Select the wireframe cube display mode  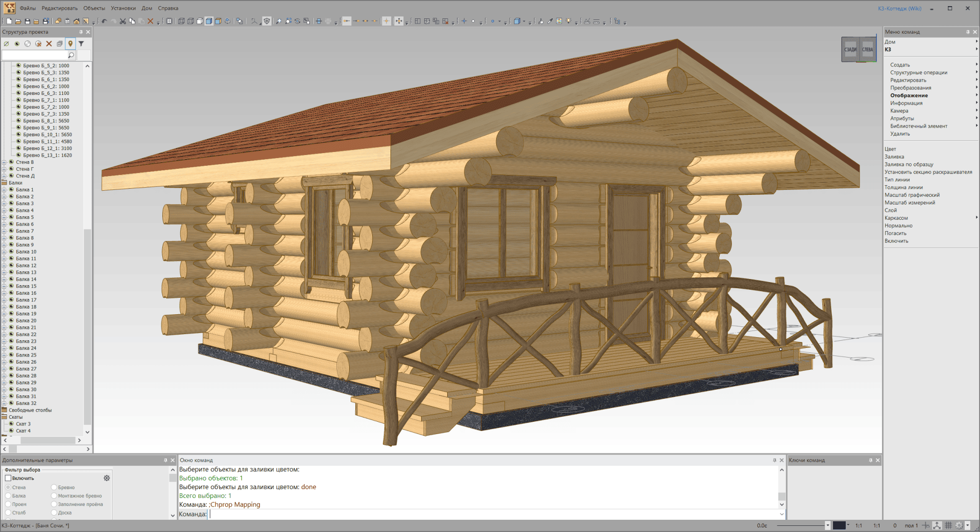[182, 21]
